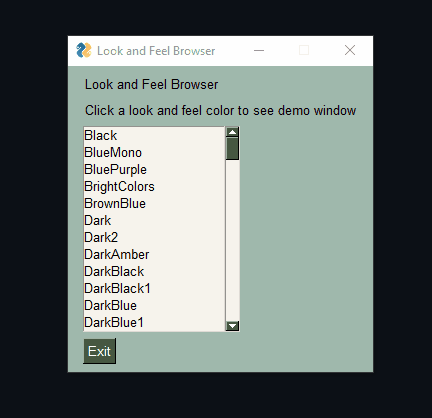Image resolution: width=432 pixels, height=418 pixels.
Task: Click the scrollbar up arrow
Action: coord(232,132)
